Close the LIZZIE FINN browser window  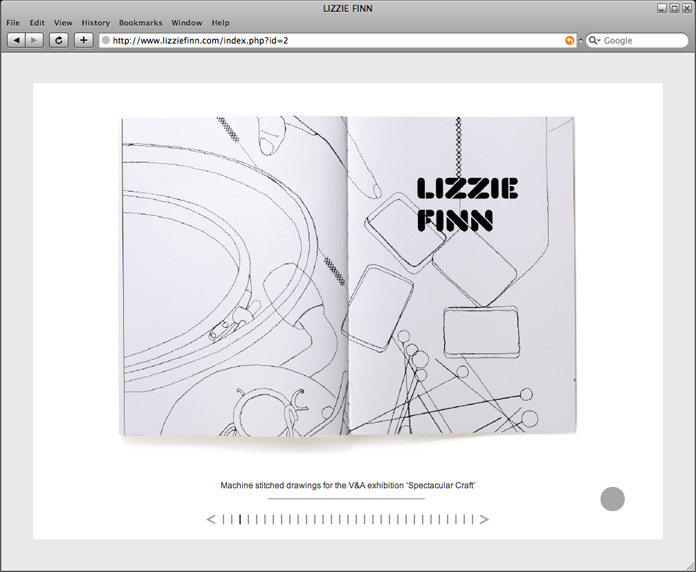[x=686, y=8]
